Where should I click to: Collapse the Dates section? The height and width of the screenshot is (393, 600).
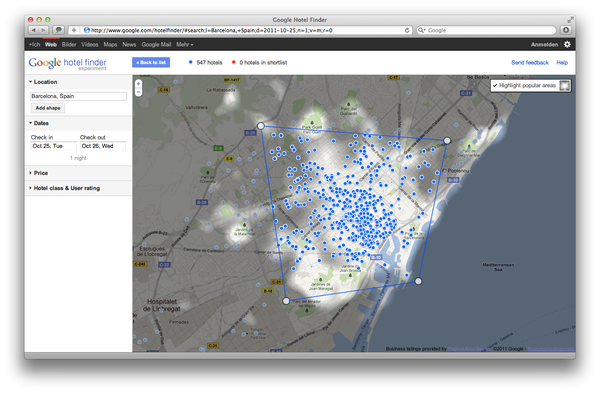(39, 123)
